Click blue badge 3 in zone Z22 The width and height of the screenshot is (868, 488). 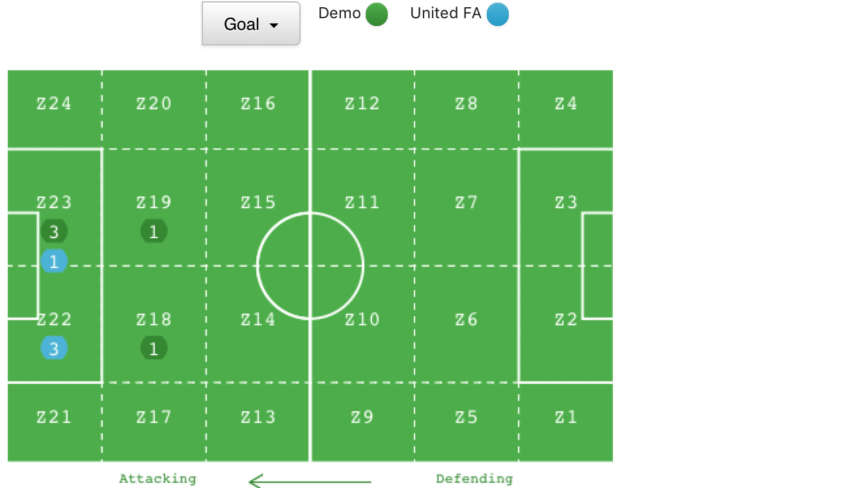coord(54,349)
